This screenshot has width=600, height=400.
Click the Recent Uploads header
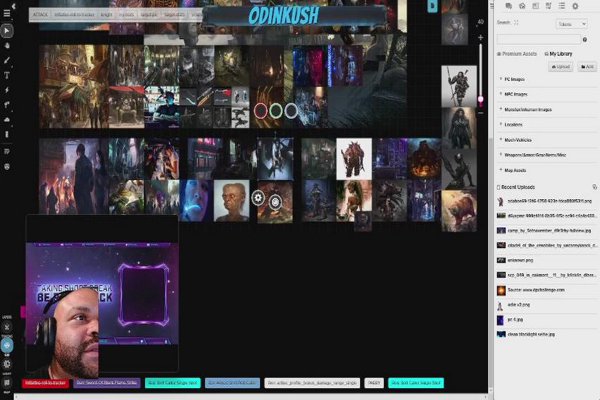pos(518,187)
